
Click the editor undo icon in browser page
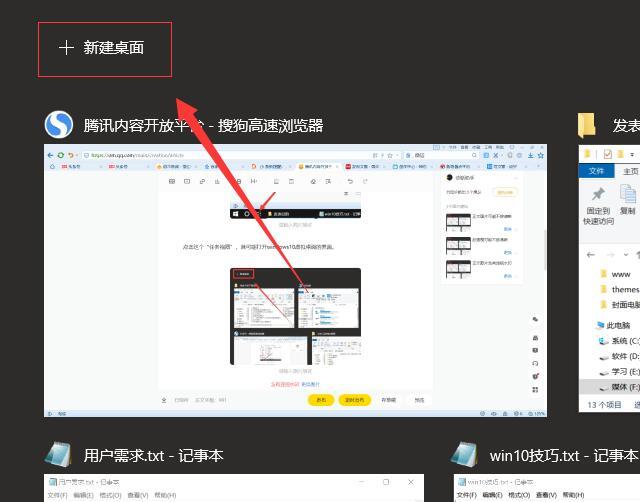350,181
